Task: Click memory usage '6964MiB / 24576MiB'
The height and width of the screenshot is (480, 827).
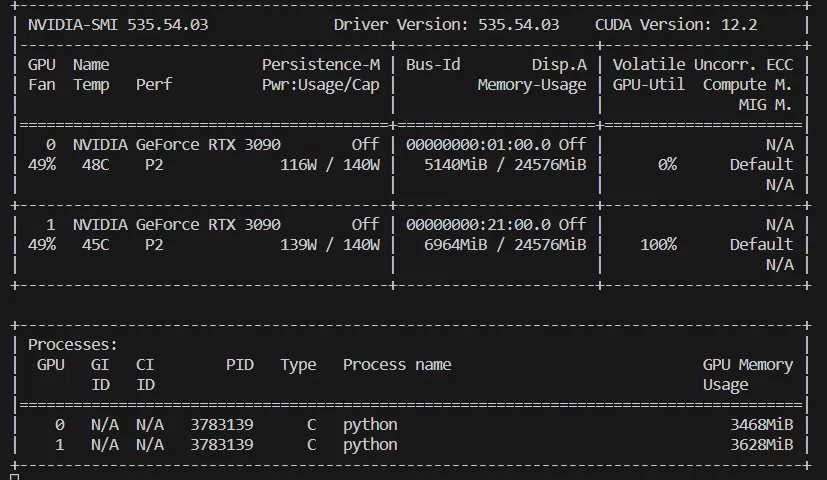Action: point(505,245)
